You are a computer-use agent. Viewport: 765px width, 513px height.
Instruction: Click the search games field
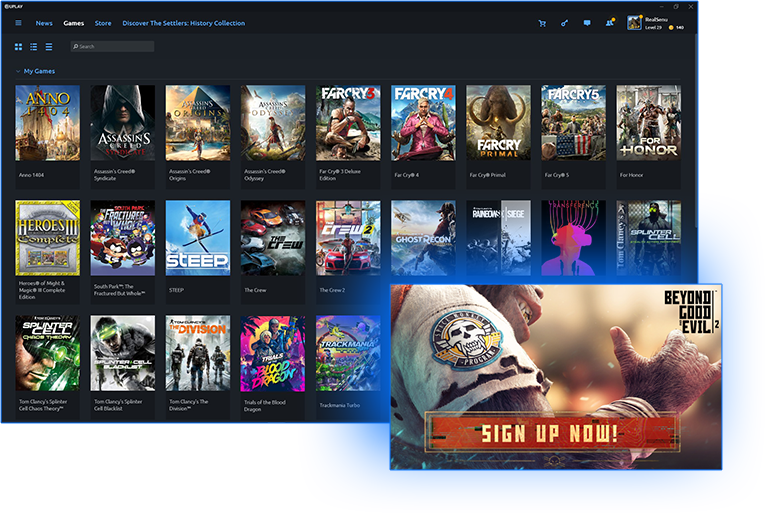[x=113, y=47]
